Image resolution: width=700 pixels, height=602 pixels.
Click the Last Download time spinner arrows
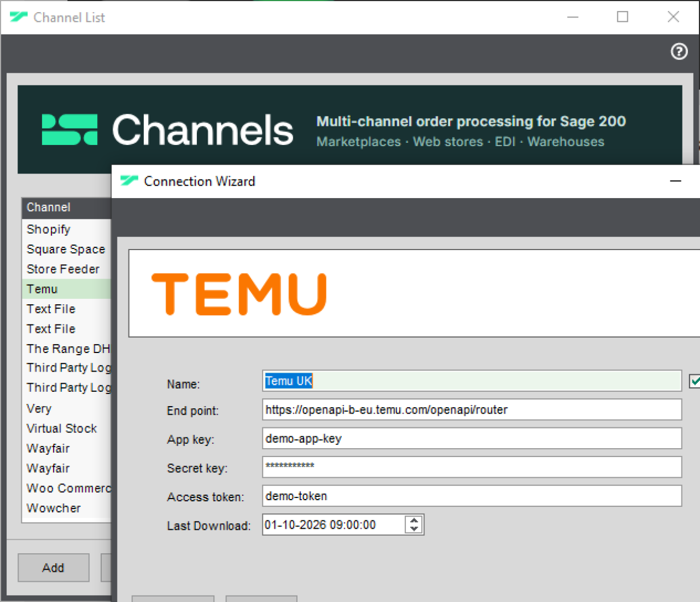pos(414,524)
